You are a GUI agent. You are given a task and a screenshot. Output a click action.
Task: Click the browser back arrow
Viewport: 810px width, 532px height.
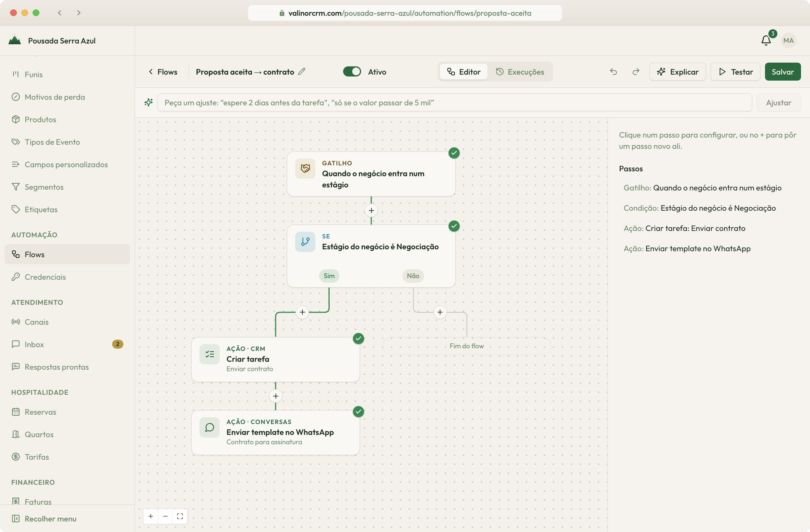(x=60, y=13)
